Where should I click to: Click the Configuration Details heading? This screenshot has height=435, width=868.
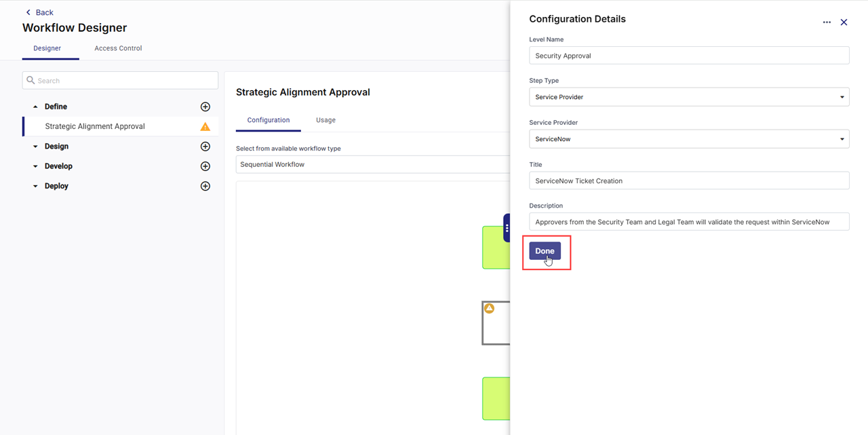(577, 19)
